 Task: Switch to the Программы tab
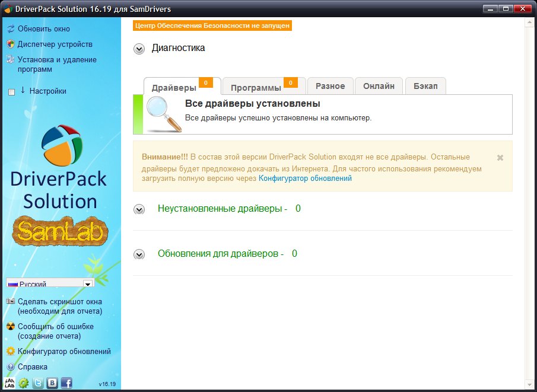point(264,86)
